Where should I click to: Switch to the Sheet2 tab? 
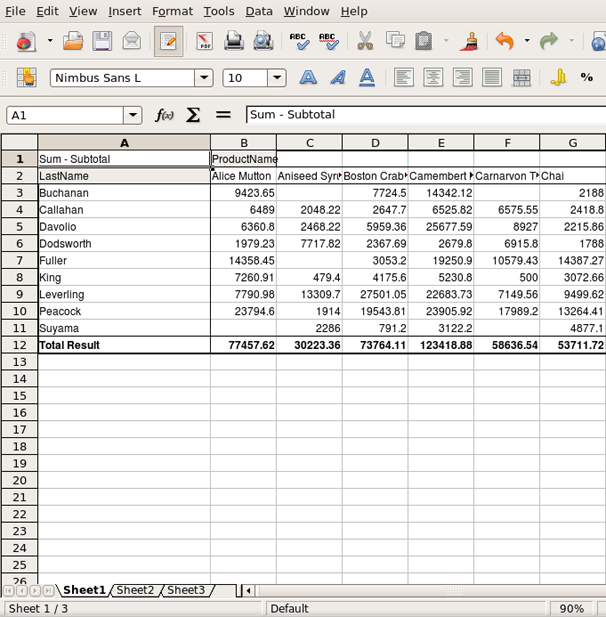tap(135, 590)
